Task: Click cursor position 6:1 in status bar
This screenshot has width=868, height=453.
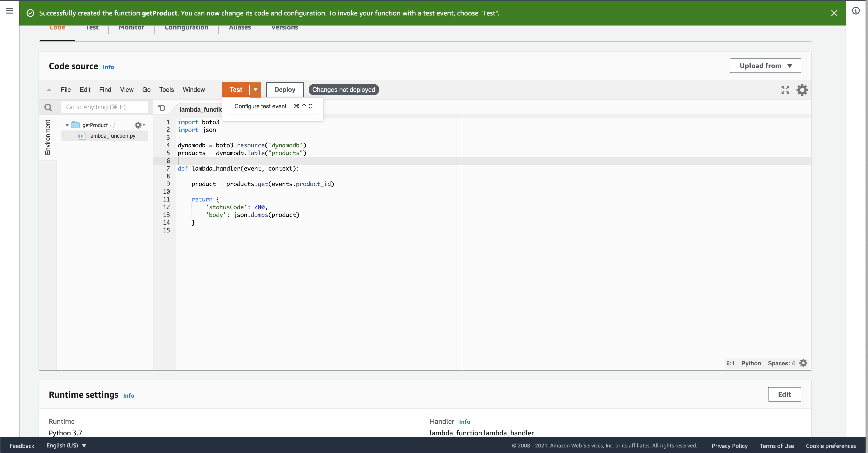Action: coord(730,363)
